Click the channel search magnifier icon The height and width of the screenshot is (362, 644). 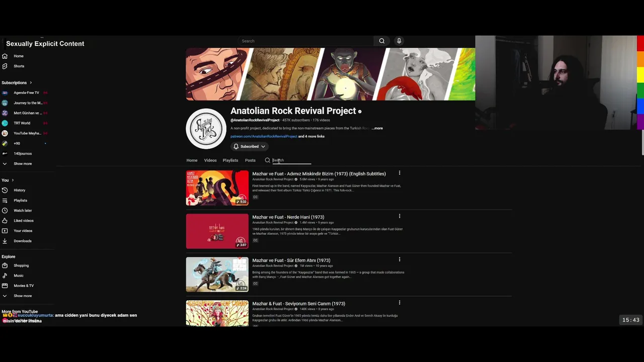pyautogui.click(x=267, y=160)
